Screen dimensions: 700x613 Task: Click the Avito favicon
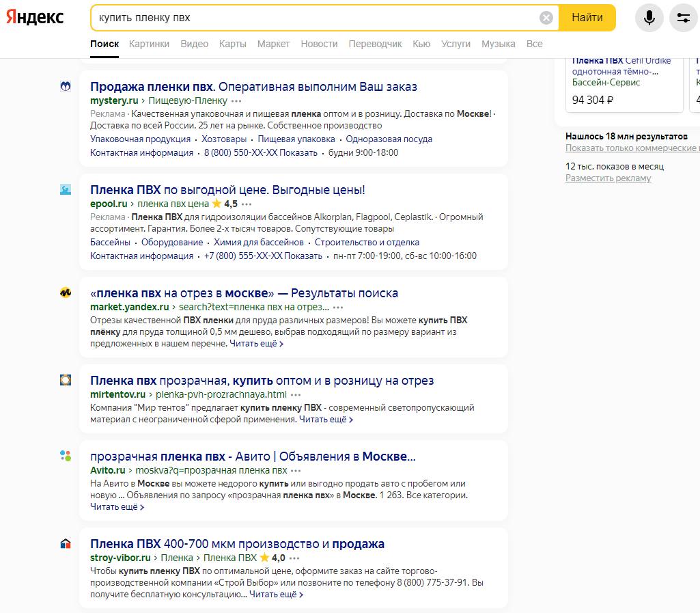[x=66, y=456]
